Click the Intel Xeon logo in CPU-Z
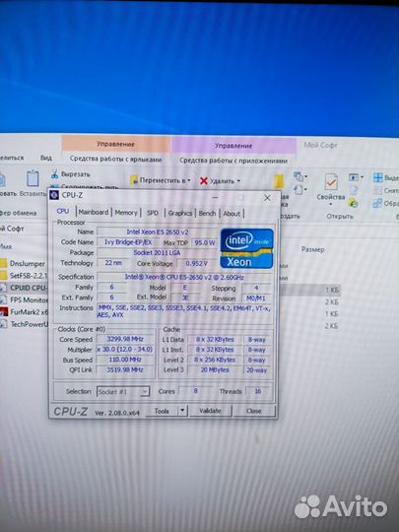399x532 pixels. point(246,248)
